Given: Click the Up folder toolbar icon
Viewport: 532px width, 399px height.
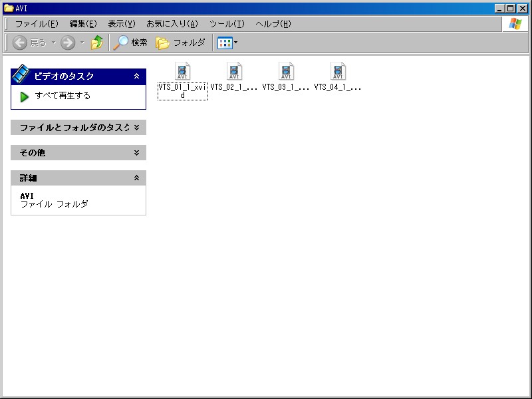Looking at the screenshot, I should [97, 43].
